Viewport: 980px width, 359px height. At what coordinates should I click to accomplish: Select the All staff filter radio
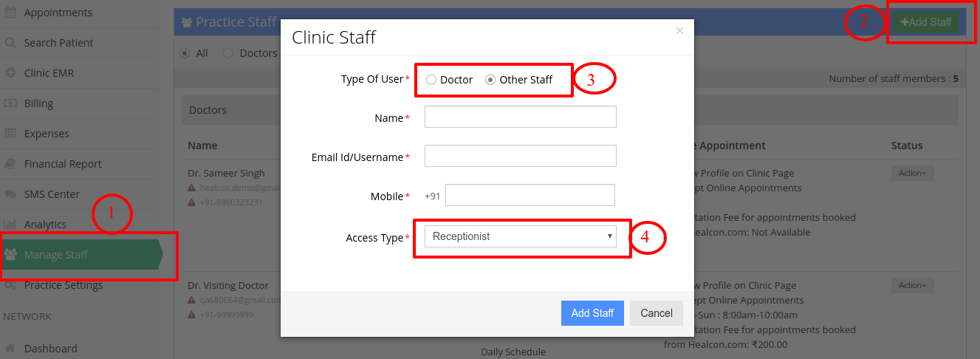click(x=185, y=53)
